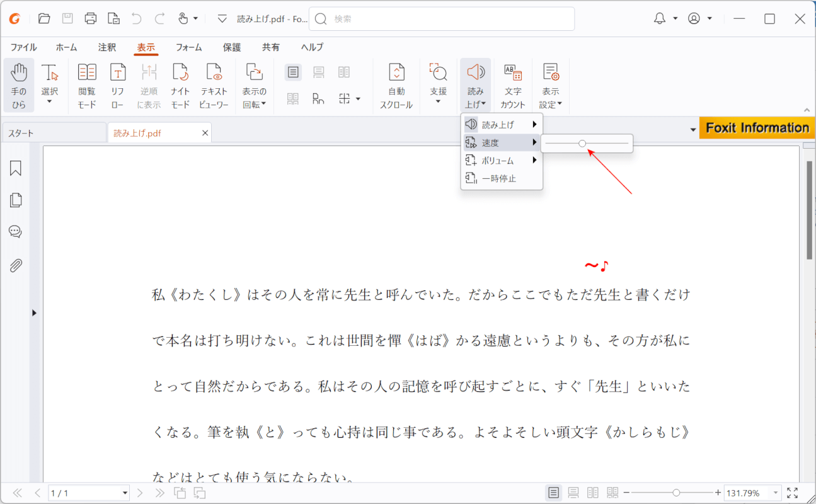
Task: Expand the ボリューム submenu
Action: [x=502, y=161]
